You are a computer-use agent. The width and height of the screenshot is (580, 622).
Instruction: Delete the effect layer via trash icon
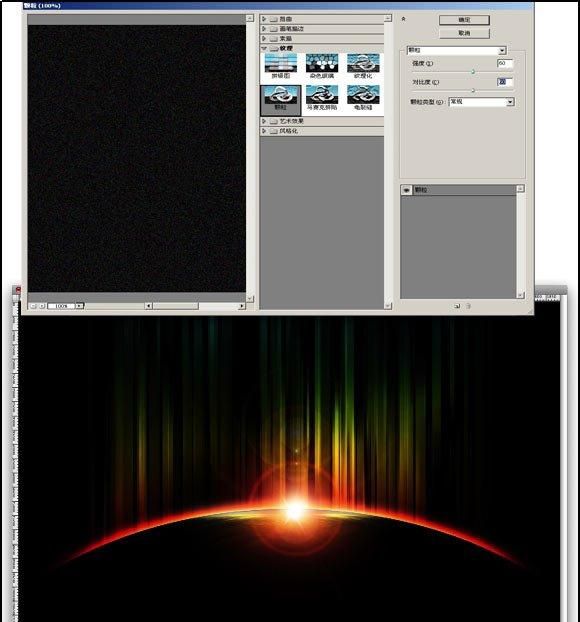point(468,306)
